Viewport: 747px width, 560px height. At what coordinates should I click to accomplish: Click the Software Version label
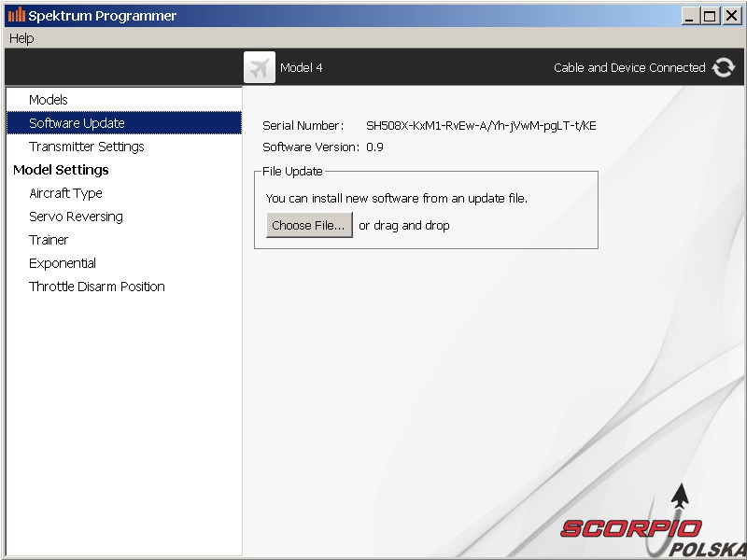[311, 147]
